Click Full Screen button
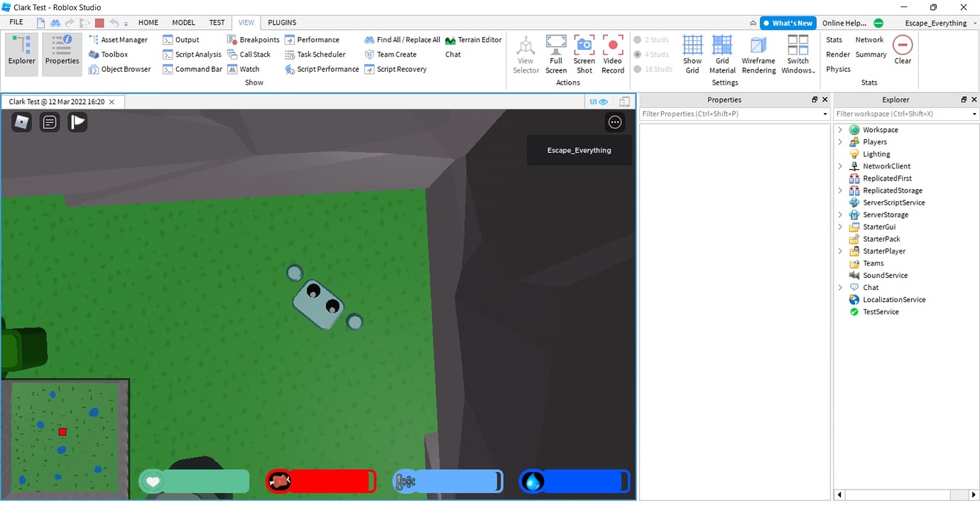The image size is (980, 506). [x=556, y=54]
